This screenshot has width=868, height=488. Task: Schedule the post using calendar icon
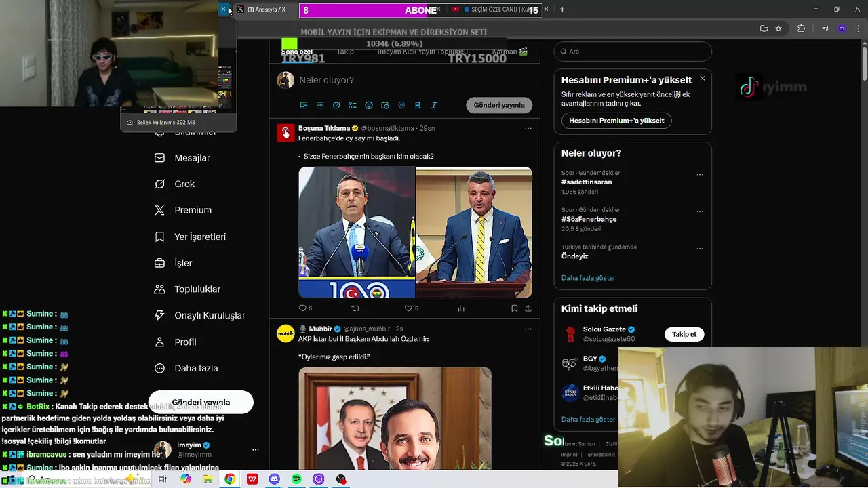(x=385, y=106)
